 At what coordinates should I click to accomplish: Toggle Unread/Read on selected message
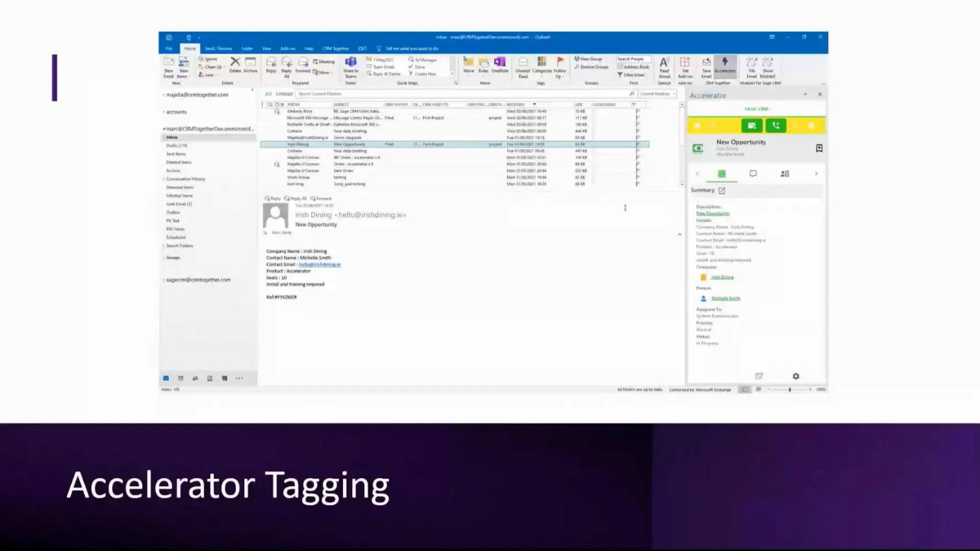523,67
